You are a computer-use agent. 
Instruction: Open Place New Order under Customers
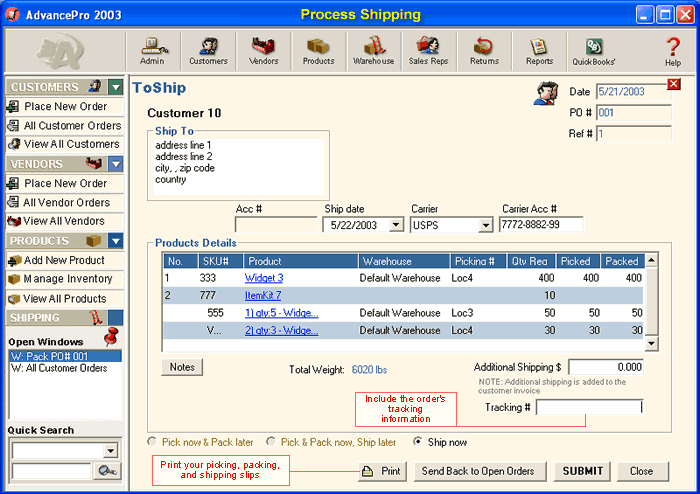65,107
